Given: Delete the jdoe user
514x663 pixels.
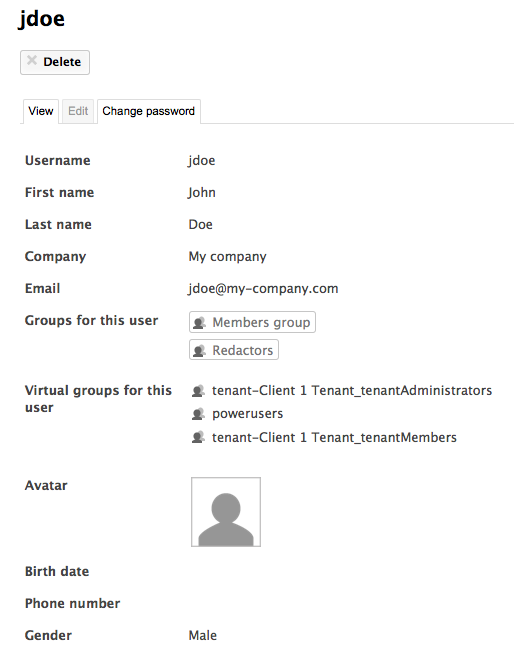Looking at the screenshot, I should 55,62.
